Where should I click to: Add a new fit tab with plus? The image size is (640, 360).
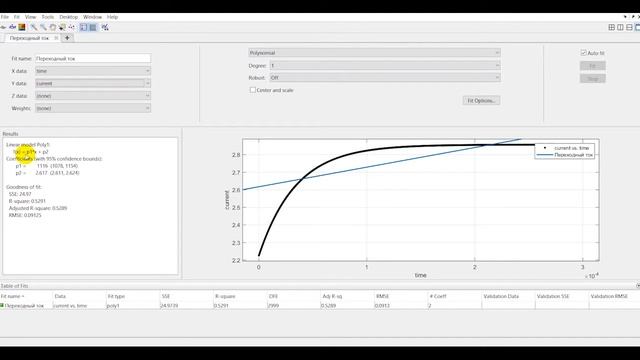click(x=67, y=38)
